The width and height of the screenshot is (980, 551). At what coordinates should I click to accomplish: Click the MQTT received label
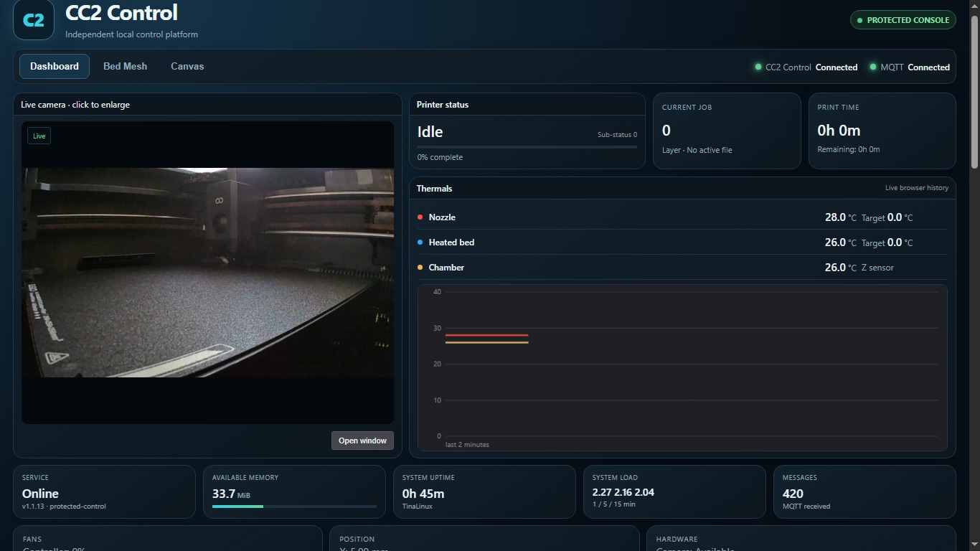pyautogui.click(x=806, y=507)
